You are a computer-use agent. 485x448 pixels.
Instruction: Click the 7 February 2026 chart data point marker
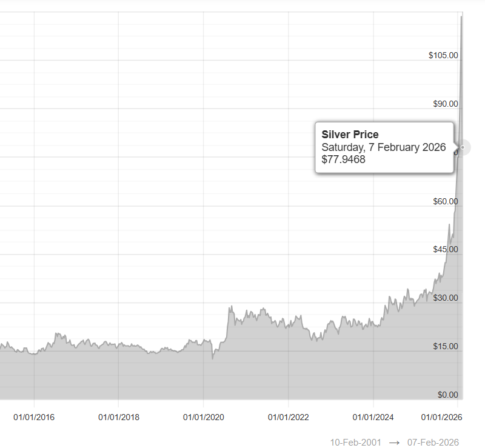coord(463,147)
